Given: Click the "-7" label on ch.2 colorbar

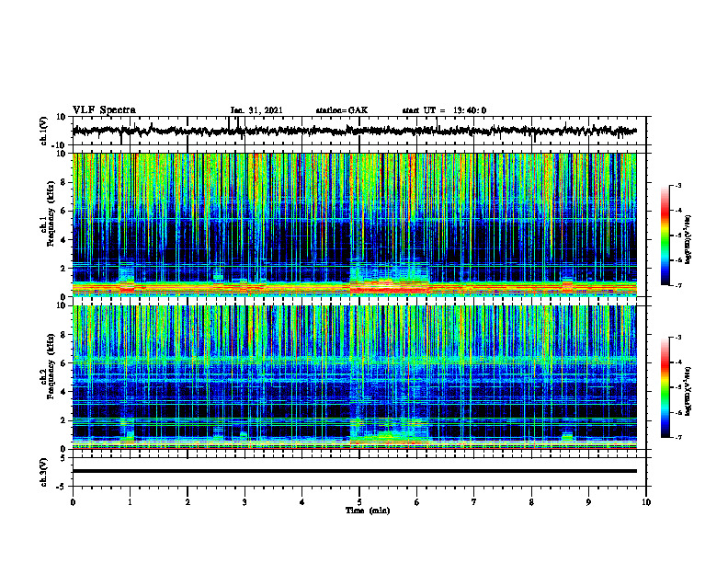Looking at the screenshot, I should (x=678, y=438).
